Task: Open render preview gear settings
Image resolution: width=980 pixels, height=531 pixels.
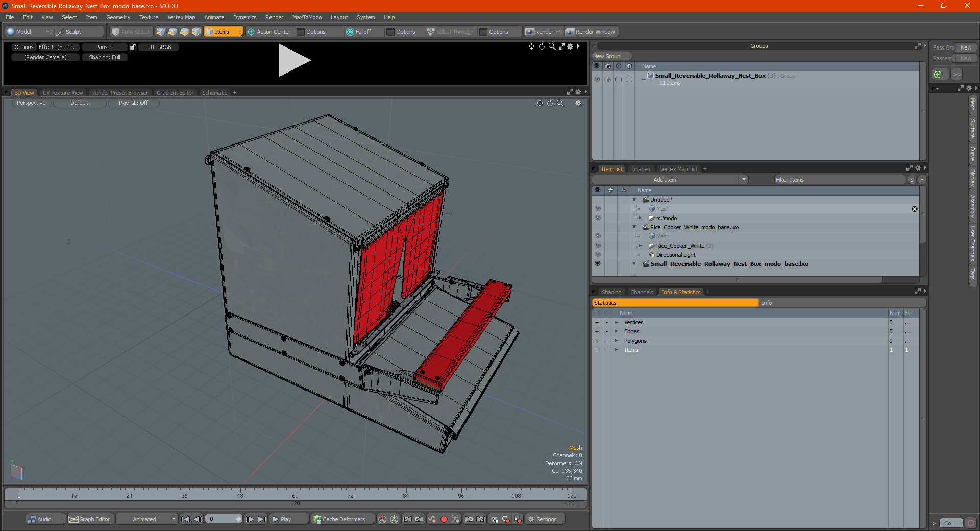Action: [570, 46]
